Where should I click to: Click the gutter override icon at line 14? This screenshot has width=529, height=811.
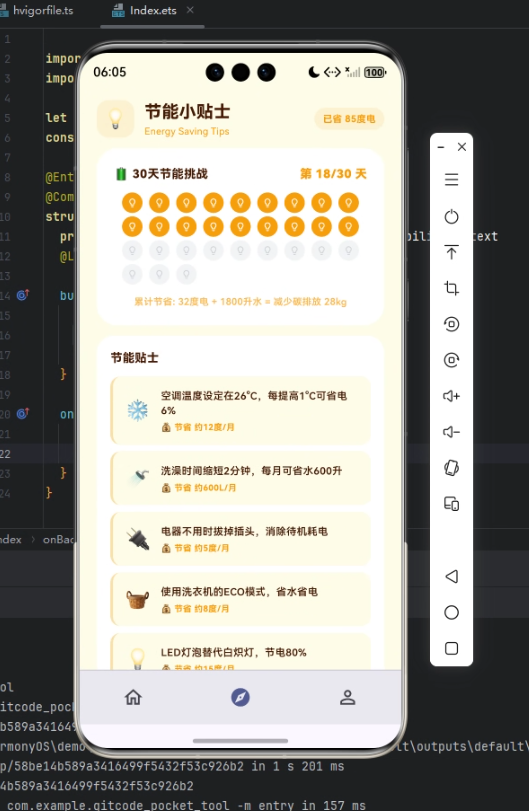23,295
